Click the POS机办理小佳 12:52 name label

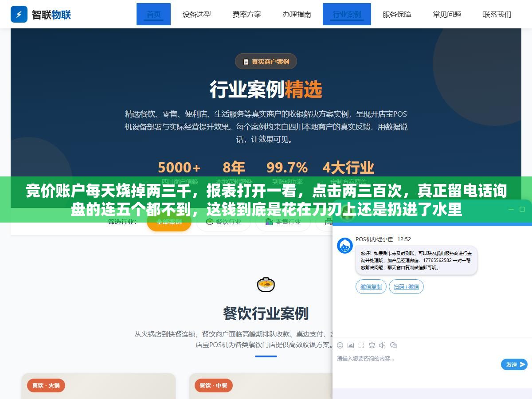coord(383,239)
